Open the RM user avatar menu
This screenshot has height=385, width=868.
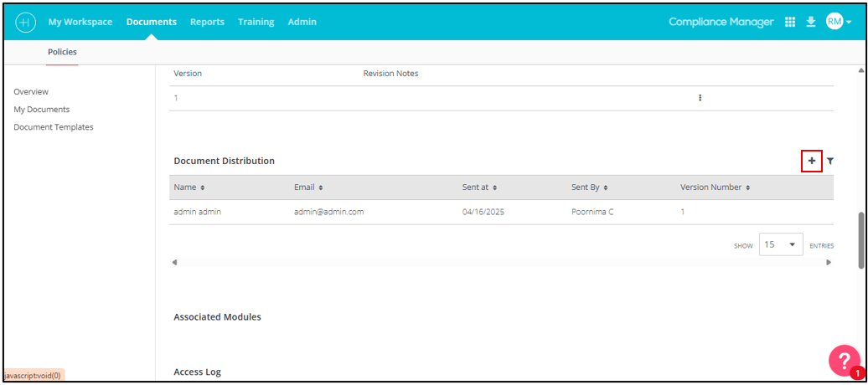(x=834, y=22)
